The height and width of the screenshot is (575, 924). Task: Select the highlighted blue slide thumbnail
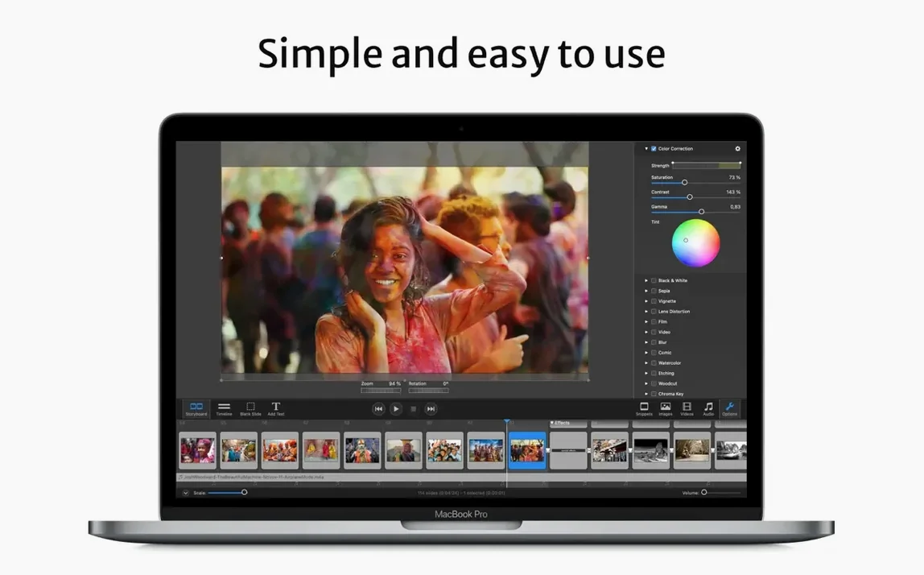(x=527, y=450)
